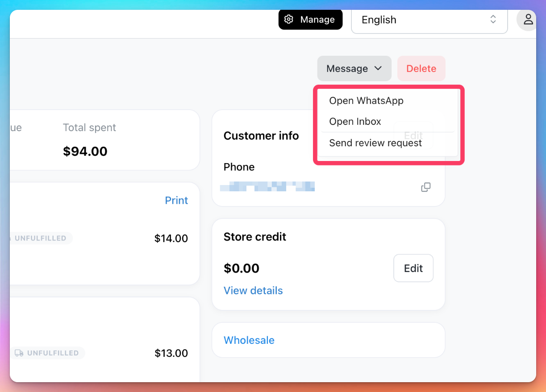Copy the phone number with copy icon

click(426, 187)
